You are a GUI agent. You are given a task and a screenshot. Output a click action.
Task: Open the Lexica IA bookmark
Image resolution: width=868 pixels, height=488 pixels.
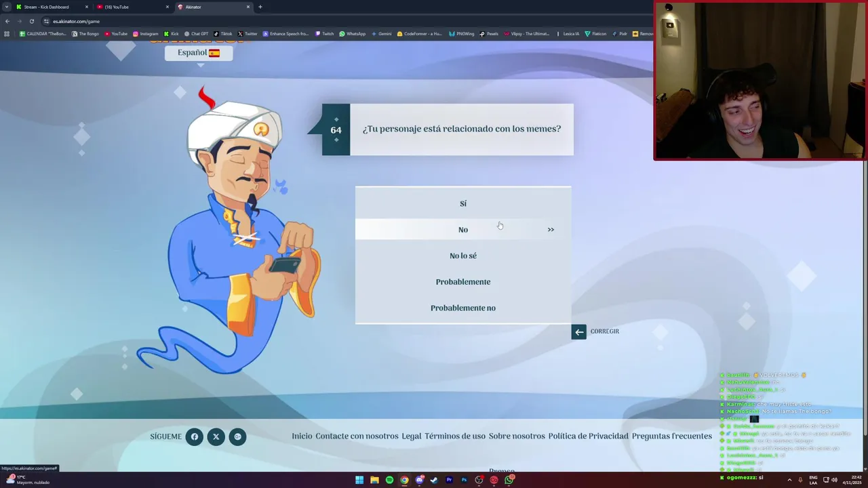coord(568,34)
